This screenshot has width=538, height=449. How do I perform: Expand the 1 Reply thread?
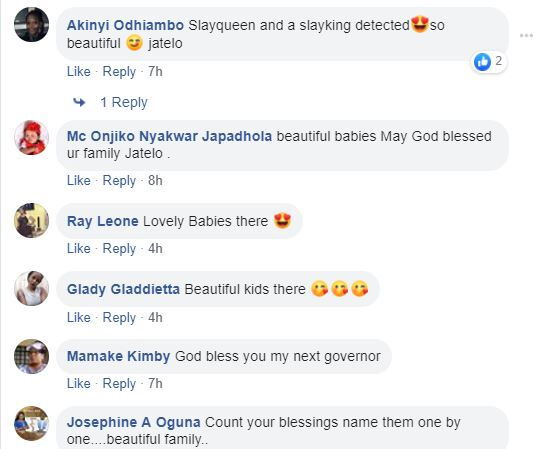click(124, 102)
